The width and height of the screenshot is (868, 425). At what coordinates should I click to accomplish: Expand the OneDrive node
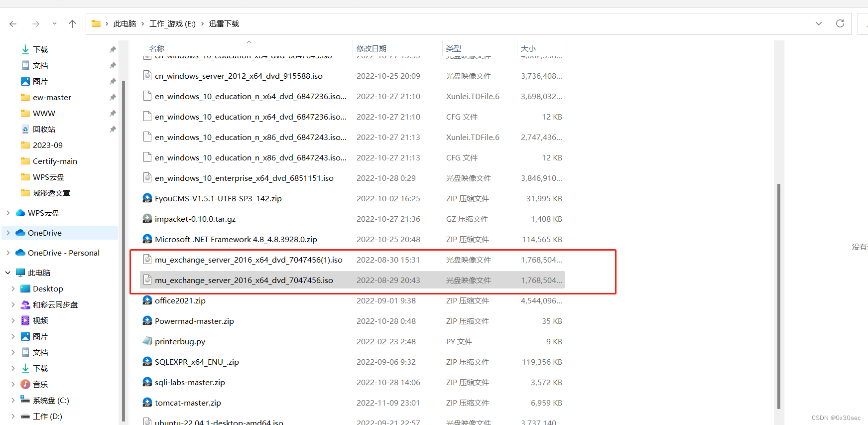(x=8, y=233)
